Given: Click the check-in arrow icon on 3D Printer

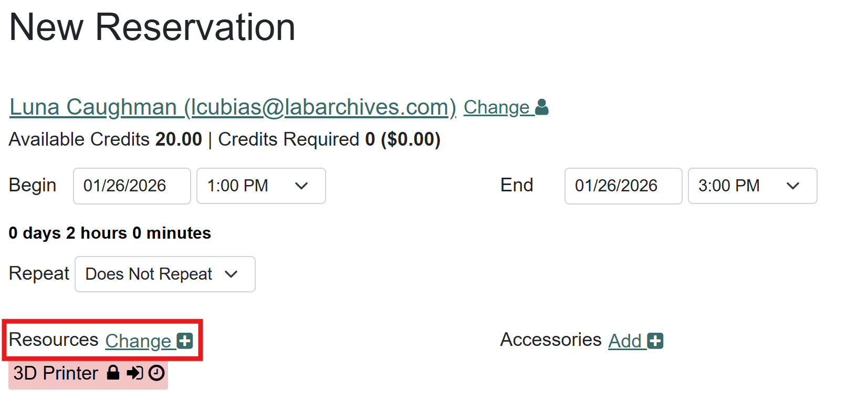Looking at the screenshot, I should [134, 373].
